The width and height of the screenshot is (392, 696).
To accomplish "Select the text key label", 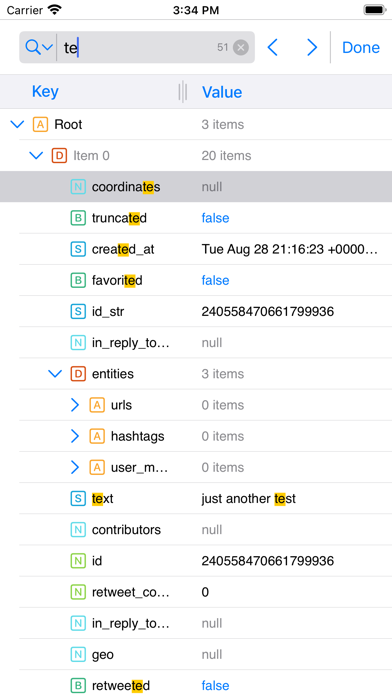I will tap(103, 498).
